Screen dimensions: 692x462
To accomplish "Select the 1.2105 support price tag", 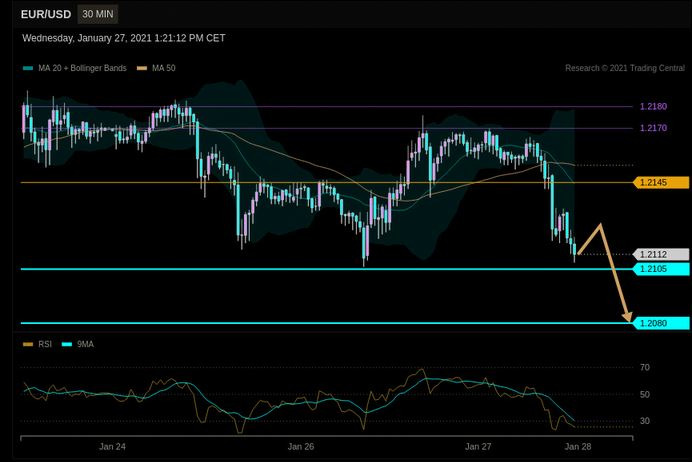I will tap(661, 269).
